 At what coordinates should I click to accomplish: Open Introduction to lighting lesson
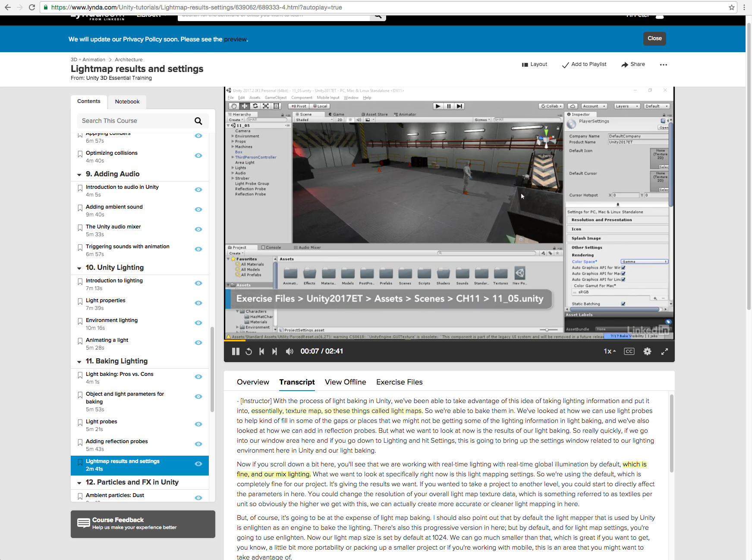coord(114,281)
